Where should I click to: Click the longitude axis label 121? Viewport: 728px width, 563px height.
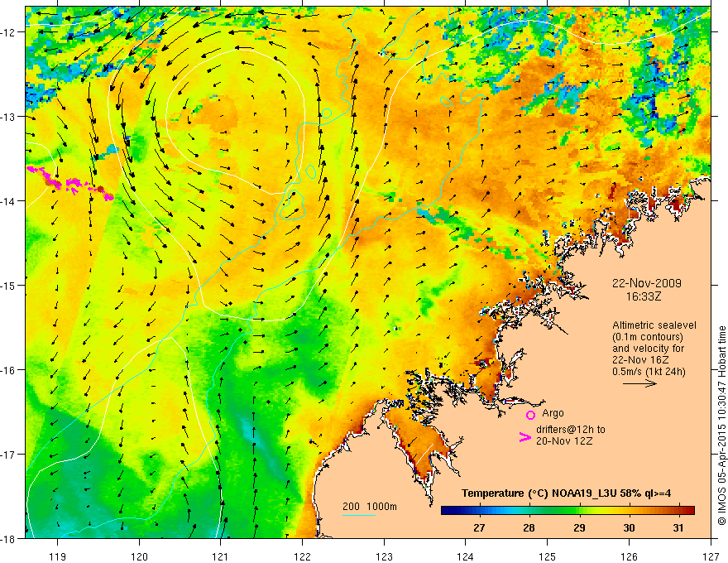220,556
